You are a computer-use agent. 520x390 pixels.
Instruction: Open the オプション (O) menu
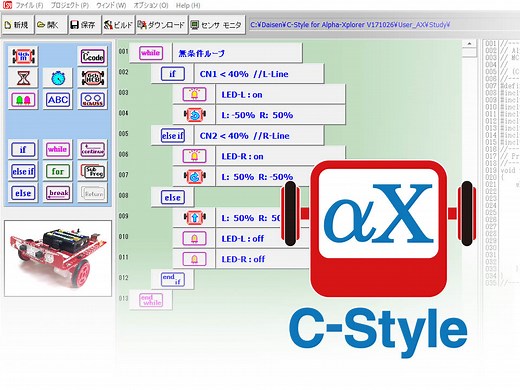pos(151,5)
